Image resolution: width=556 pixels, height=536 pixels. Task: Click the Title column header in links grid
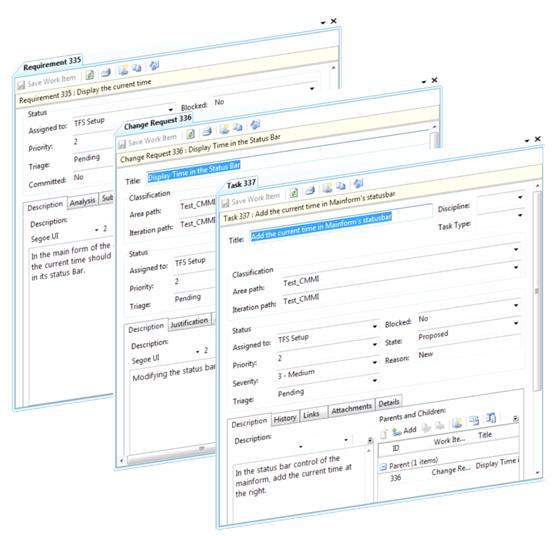click(485, 435)
